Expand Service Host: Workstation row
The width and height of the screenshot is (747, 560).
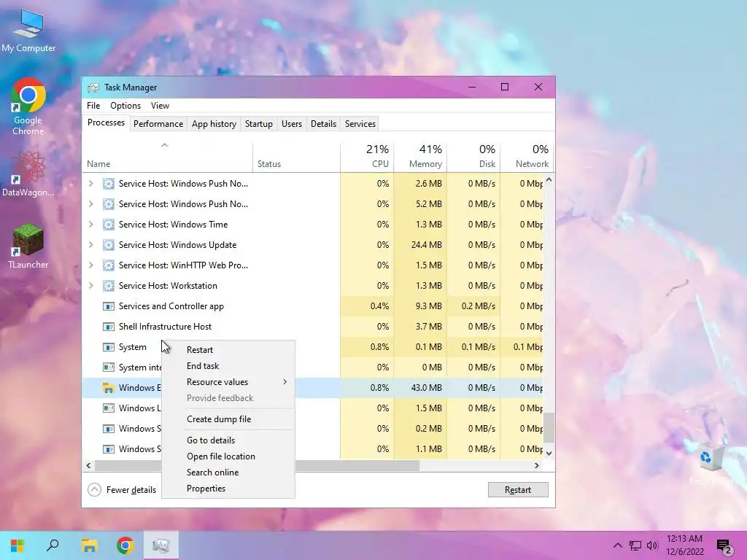pos(91,286)
